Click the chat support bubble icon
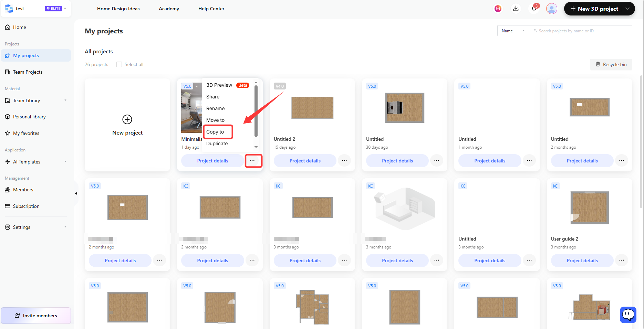 pos(628,315)
